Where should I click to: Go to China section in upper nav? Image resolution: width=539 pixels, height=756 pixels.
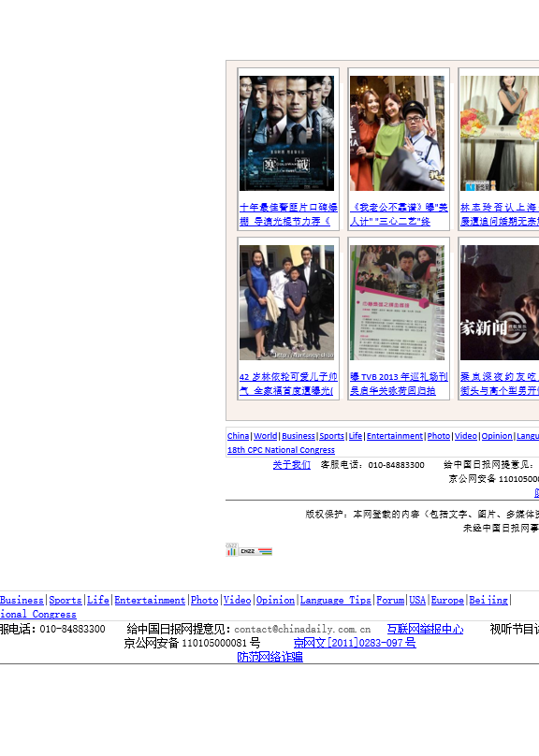(239, 436)
